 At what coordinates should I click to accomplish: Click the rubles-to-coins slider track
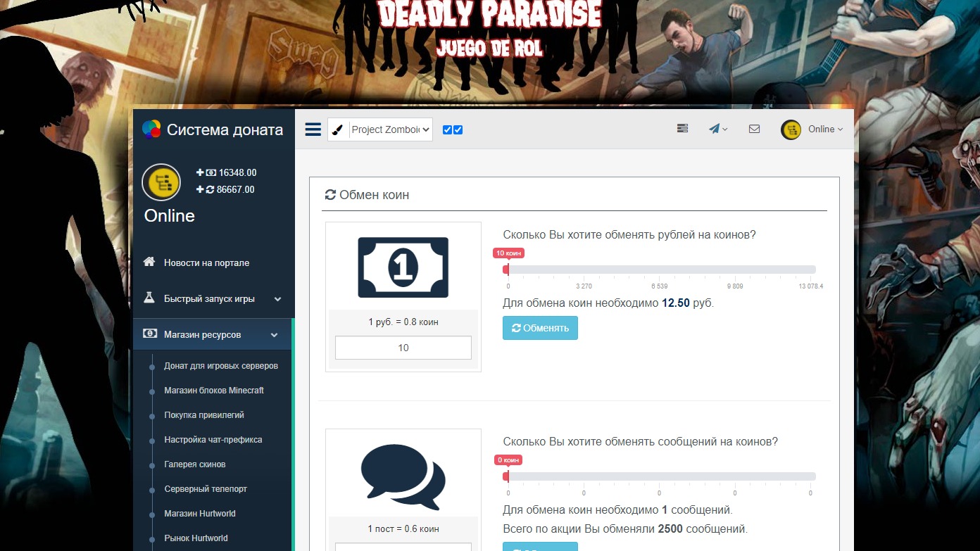click(x=660, y=270)
